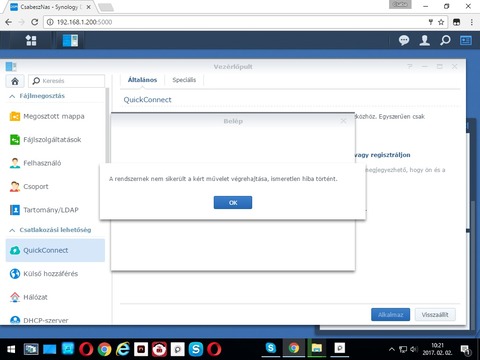Open Megosztott mappa in the sidebar

(x=55, y=116)
